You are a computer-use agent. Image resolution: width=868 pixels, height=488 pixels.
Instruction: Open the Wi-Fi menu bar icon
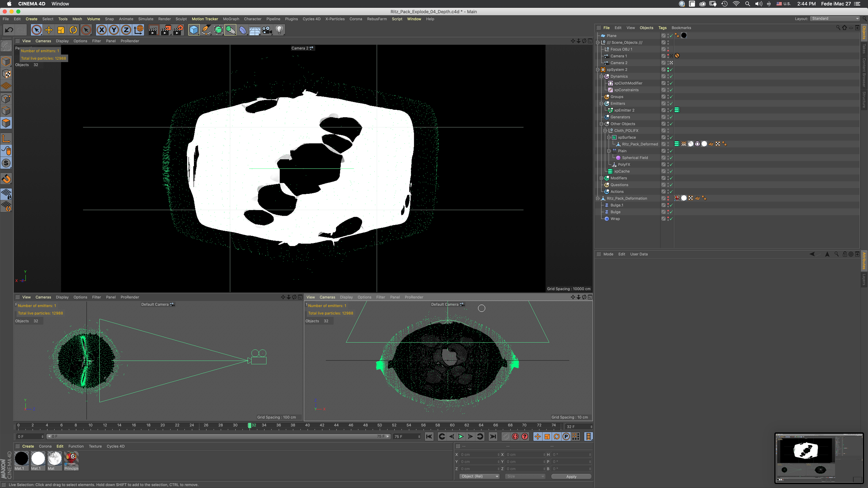(x=736, y=4)
